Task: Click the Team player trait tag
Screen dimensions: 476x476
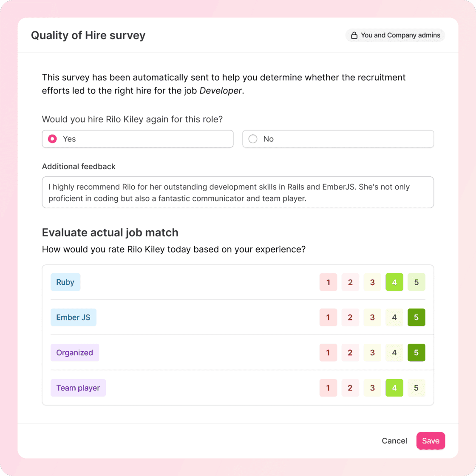Action: (x=78, y=388)
